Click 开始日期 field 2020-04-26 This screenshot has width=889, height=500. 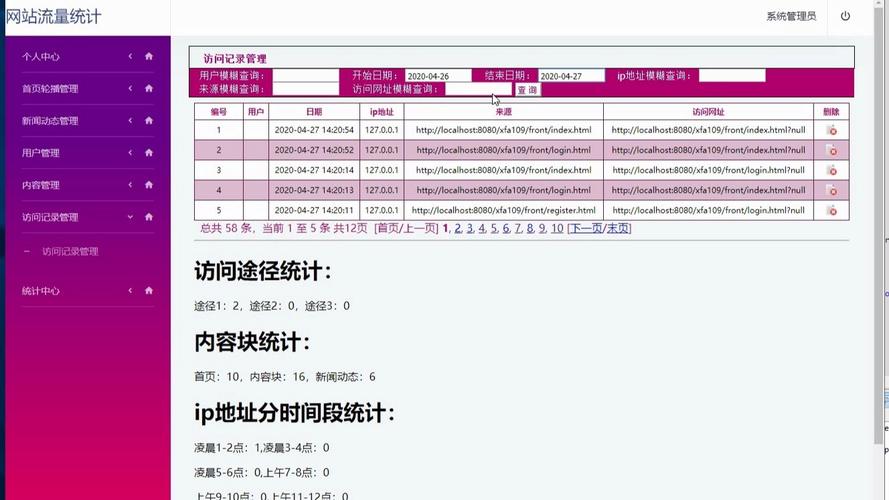click(x=438, y=75)
